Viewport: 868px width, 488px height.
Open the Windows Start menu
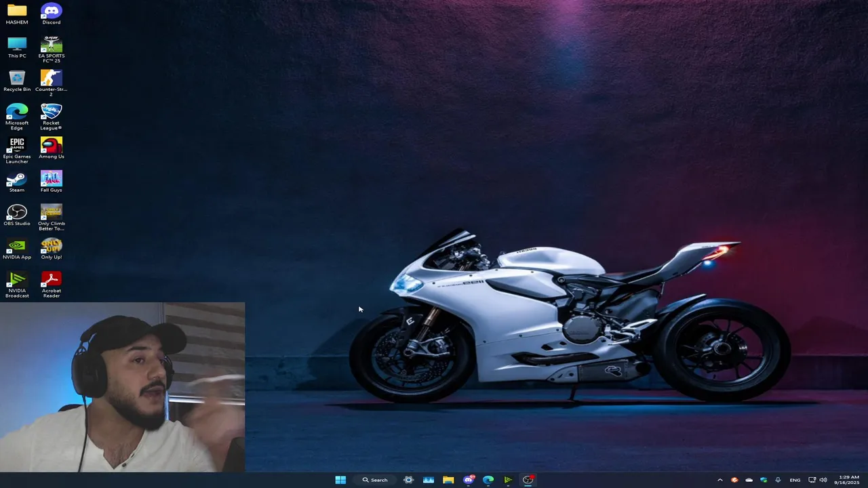coord(340,480)
